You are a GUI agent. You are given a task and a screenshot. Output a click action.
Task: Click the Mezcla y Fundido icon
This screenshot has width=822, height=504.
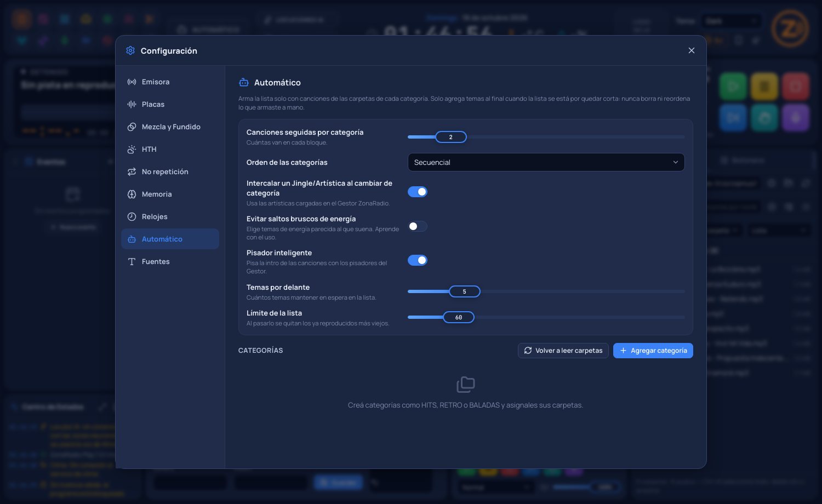point(132,127)
